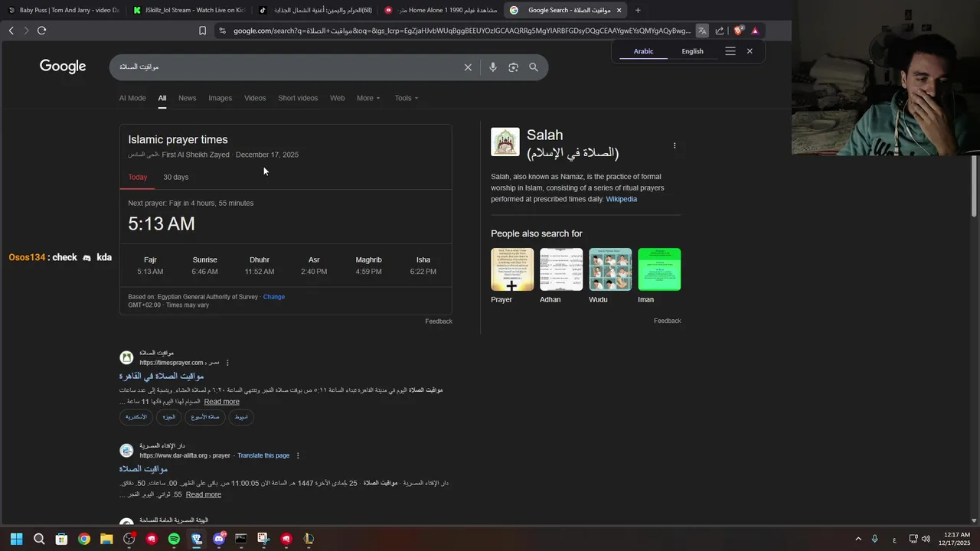Open Google Chrome from the taskbar
Image resolution: width=980 pixels, height=551 pixels.
click(84, 539)
